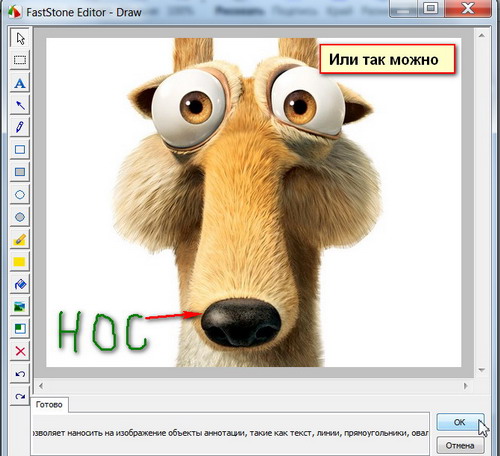Pick the arrow line drawing tool

[20, 105]
